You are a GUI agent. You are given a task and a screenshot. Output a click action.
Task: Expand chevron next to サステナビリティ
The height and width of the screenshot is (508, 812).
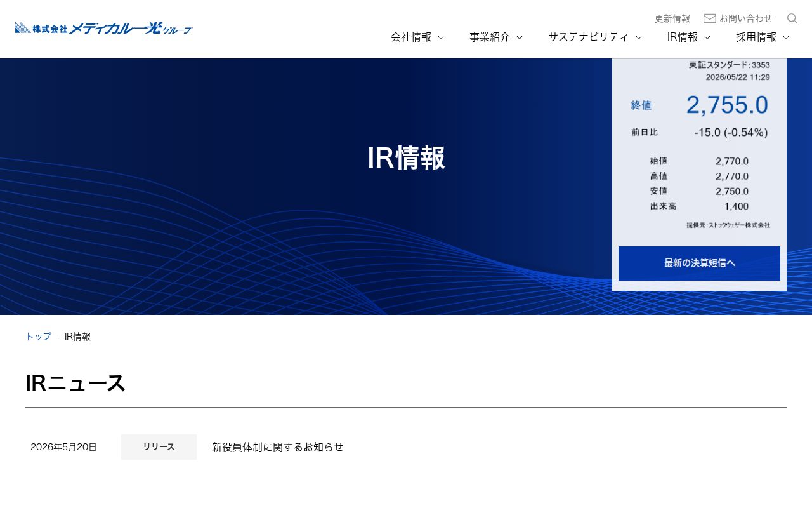pos(639,37)
